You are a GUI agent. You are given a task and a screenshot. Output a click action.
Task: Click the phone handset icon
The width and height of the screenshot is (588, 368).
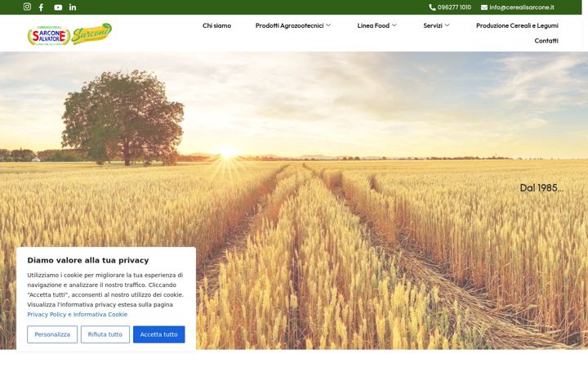pos(432,7)
